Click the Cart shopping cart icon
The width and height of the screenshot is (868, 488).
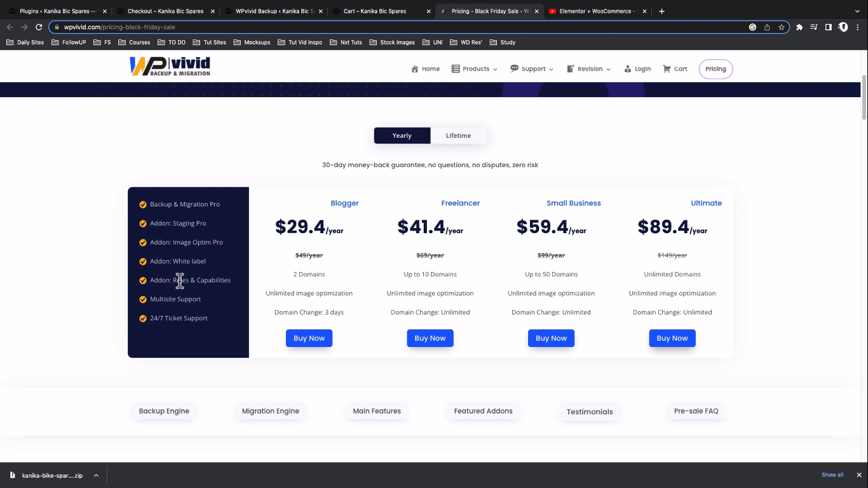tap(667, 69)
